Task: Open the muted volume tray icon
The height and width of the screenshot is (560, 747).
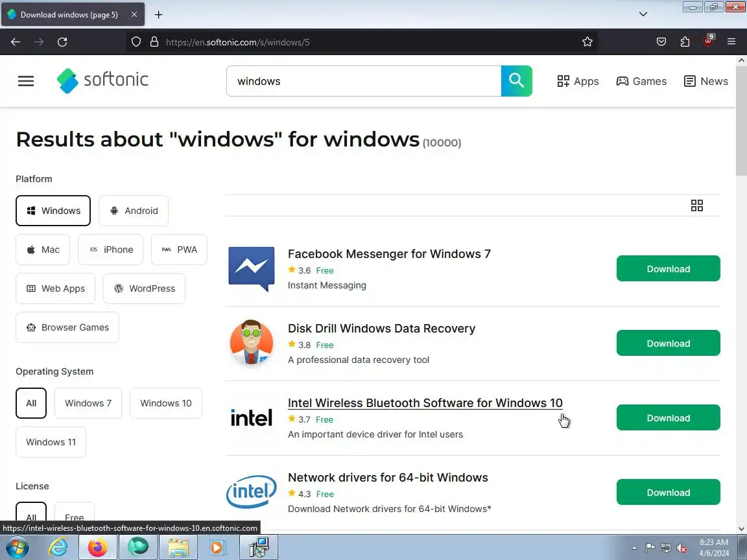Action: [682, 548]
